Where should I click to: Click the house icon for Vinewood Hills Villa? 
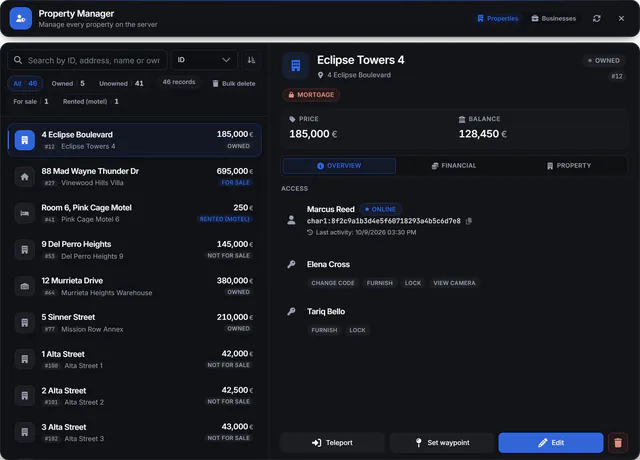(24, 177)
